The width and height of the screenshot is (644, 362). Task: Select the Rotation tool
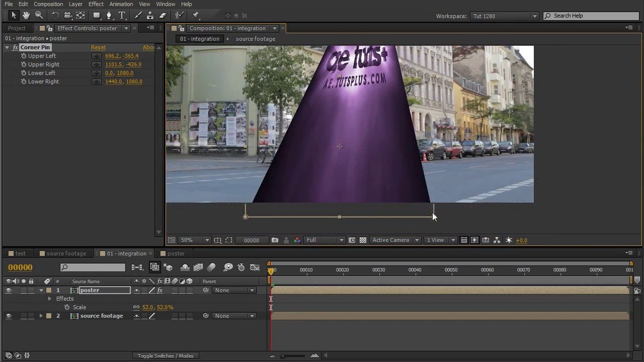[55, 16]
